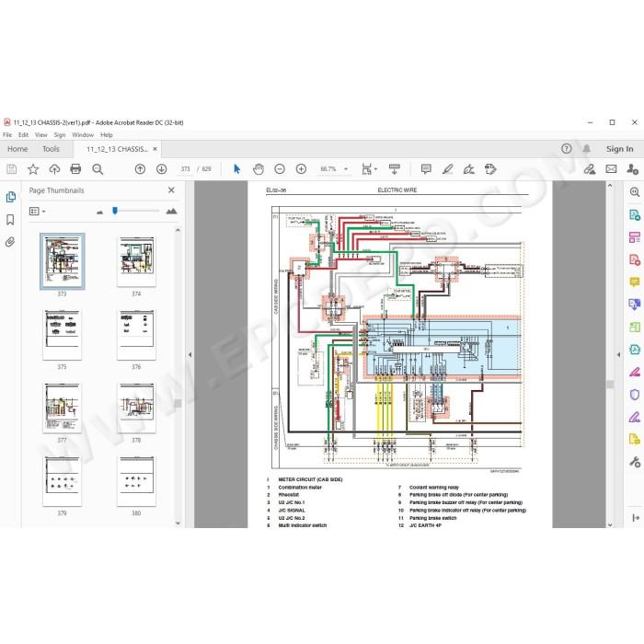Click the Save file icon

[11, 168]
